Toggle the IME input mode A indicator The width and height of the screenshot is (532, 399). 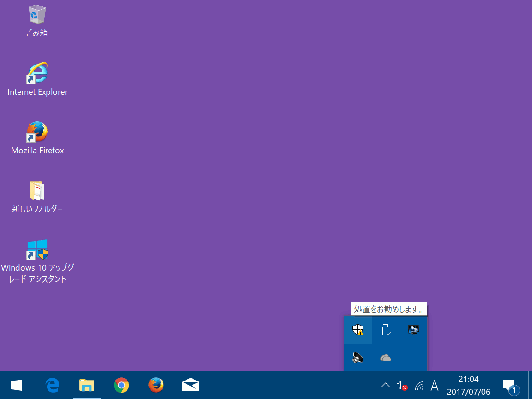point(435,386)
